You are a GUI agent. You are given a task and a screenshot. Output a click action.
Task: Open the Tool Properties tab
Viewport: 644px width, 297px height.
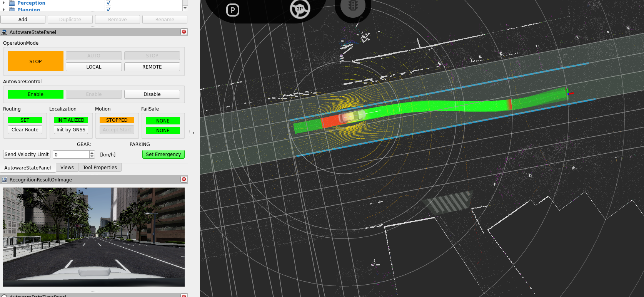[100, 168]
